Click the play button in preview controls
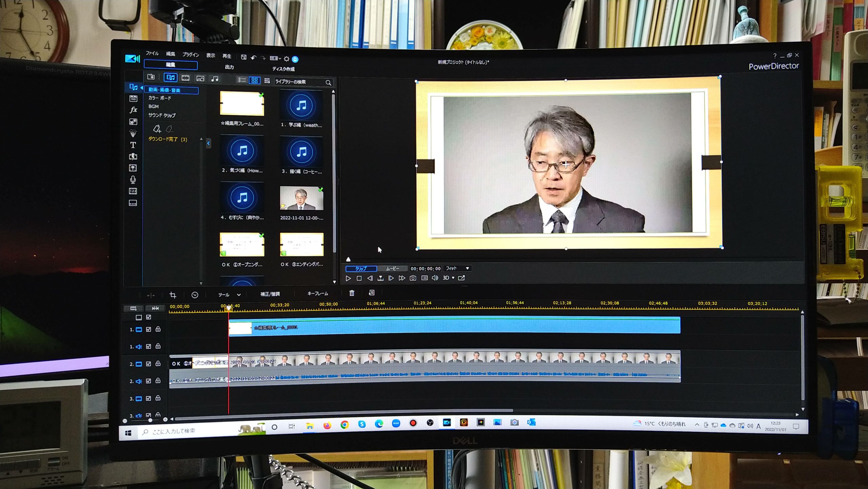868x489 pixels. coord(348,278)
